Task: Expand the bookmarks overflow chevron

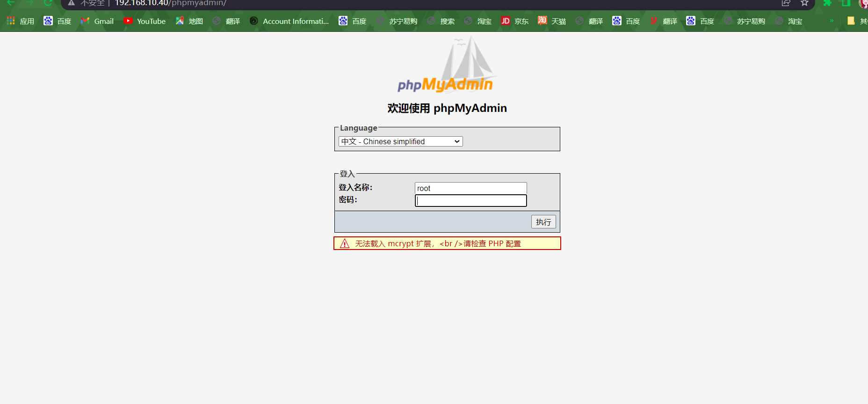Action: tap(832, 21)
